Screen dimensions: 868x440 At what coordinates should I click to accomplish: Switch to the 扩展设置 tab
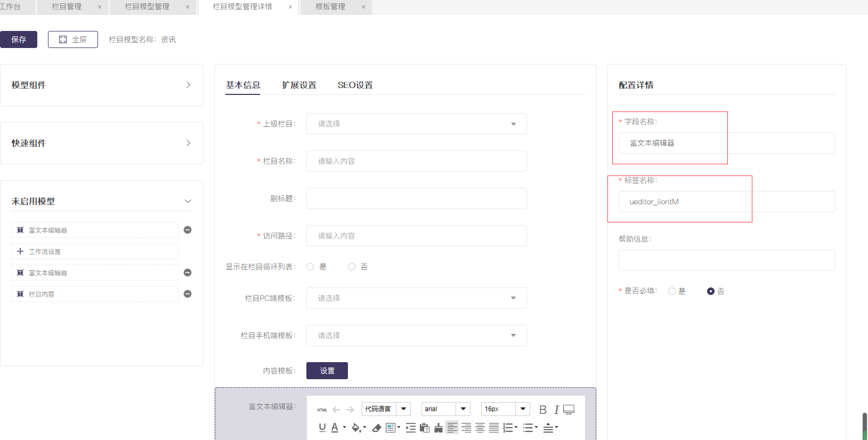pos(299,85)
